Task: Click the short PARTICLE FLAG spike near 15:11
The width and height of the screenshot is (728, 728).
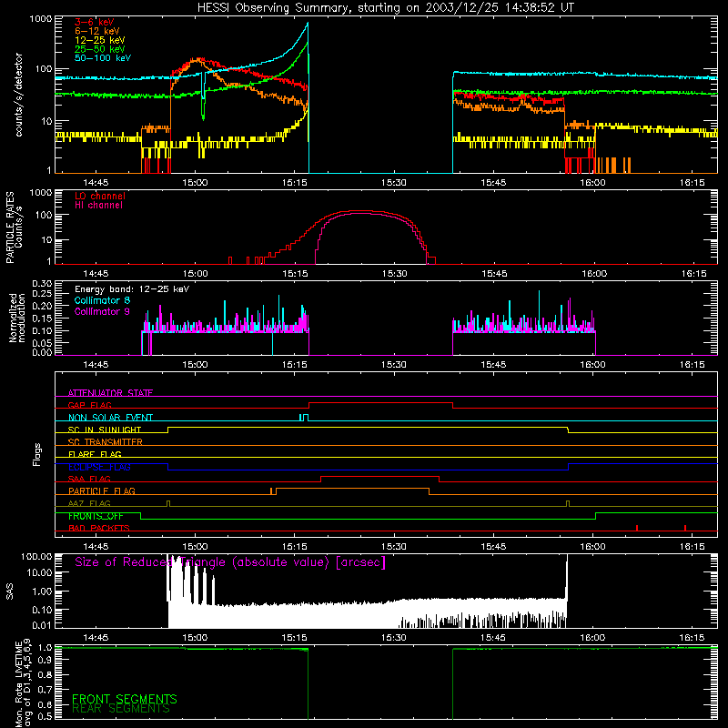Action: [271, 491]
